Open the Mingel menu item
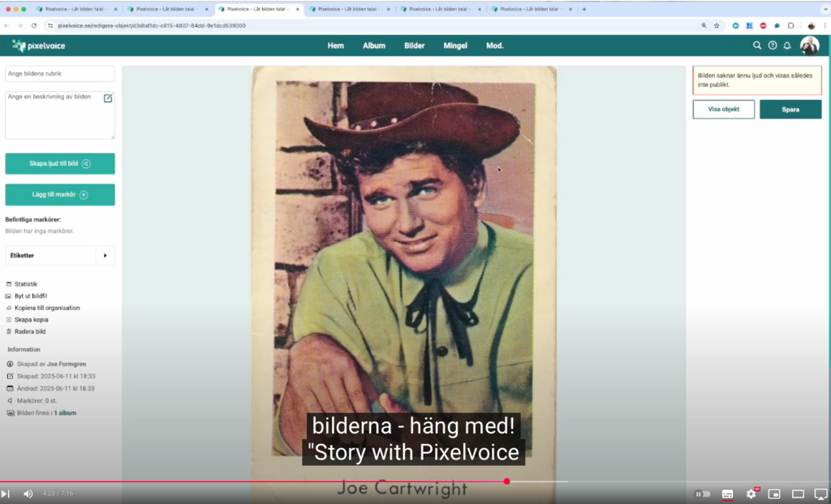 point(455,45)
